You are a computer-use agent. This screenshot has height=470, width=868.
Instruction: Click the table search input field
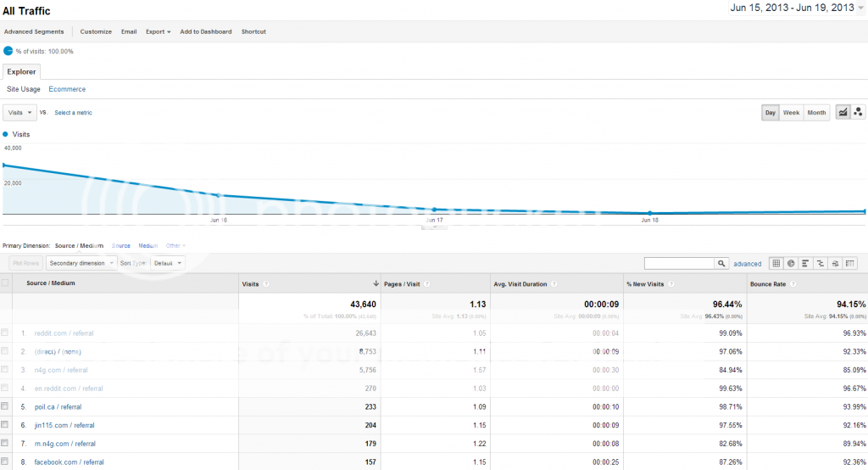click(x=679, y=263)
